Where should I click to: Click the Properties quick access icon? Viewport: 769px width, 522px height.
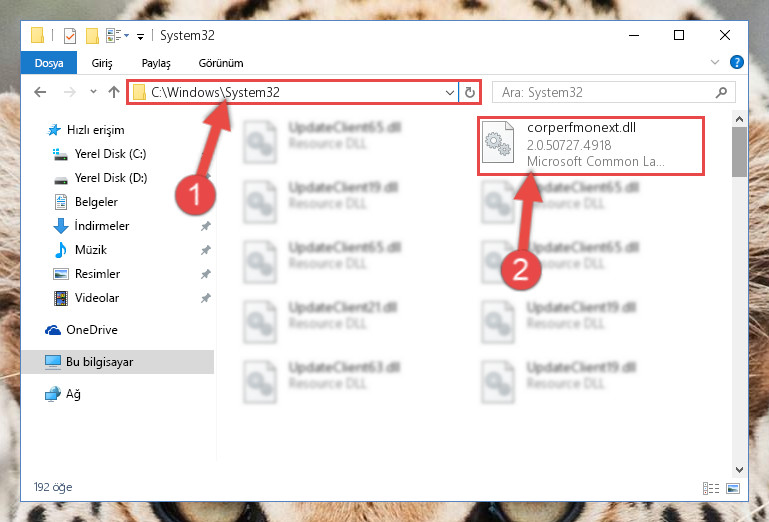pos(70,36)
